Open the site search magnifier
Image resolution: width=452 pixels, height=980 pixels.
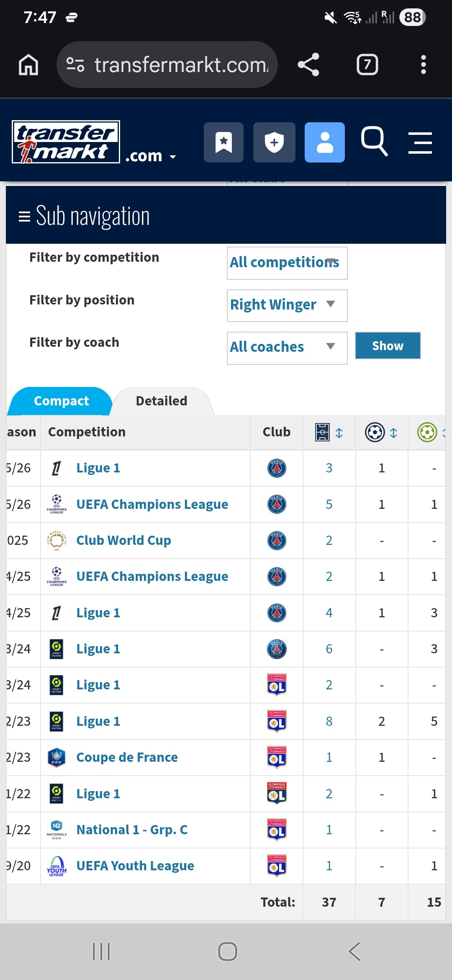pos(374,142)
